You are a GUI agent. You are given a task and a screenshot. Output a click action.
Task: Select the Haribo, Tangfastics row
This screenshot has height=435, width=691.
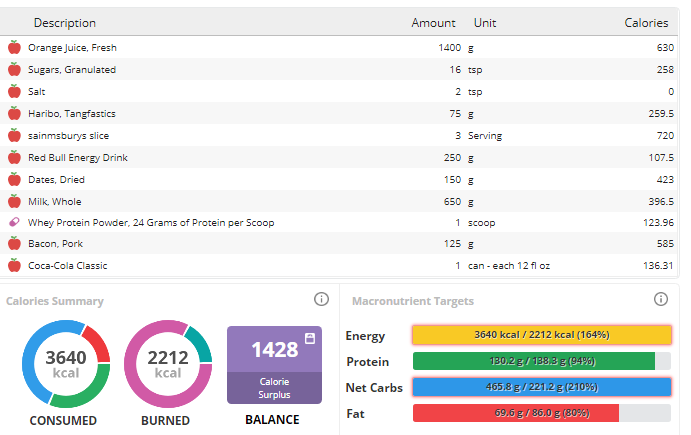338,113
